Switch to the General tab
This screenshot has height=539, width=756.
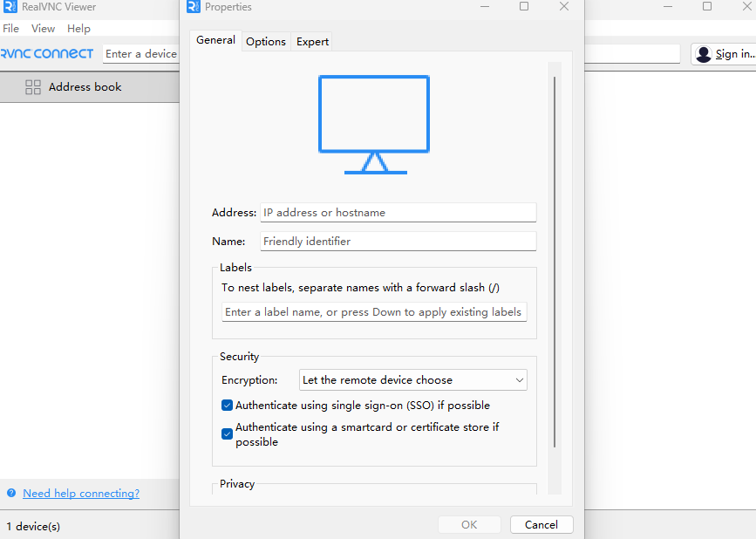(x=215, y=40)
